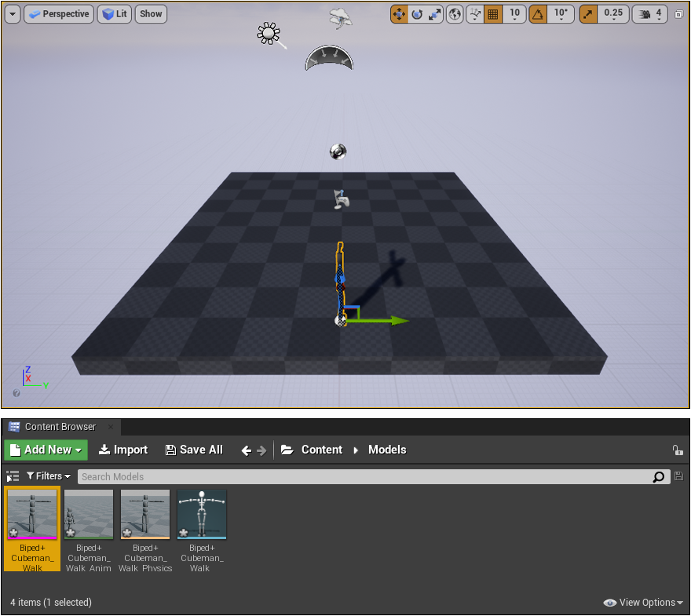Viewport: 691px width, 616px height.
Task: Toggle world/local coordinate system globe
Action: point(455,14)
